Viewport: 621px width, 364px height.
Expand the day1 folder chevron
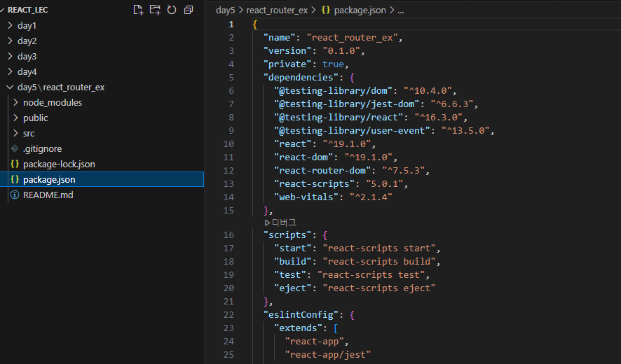tap(11, 25)
